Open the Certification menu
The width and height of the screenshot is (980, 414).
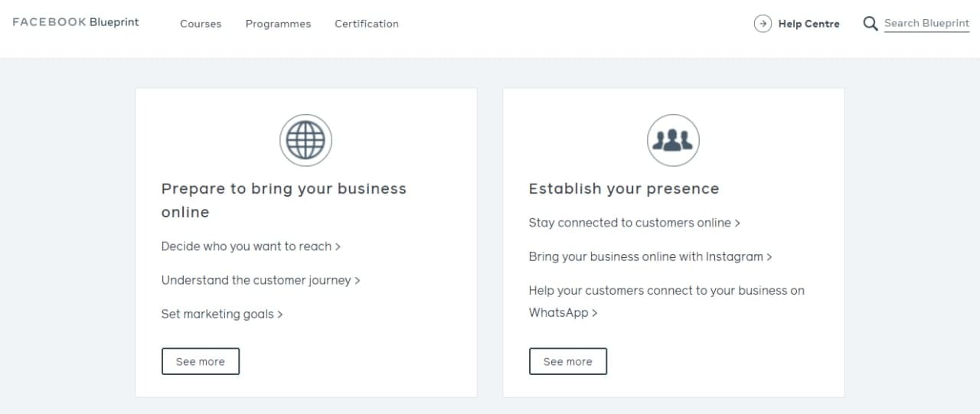pyautogui.click(x=367, y=24)
